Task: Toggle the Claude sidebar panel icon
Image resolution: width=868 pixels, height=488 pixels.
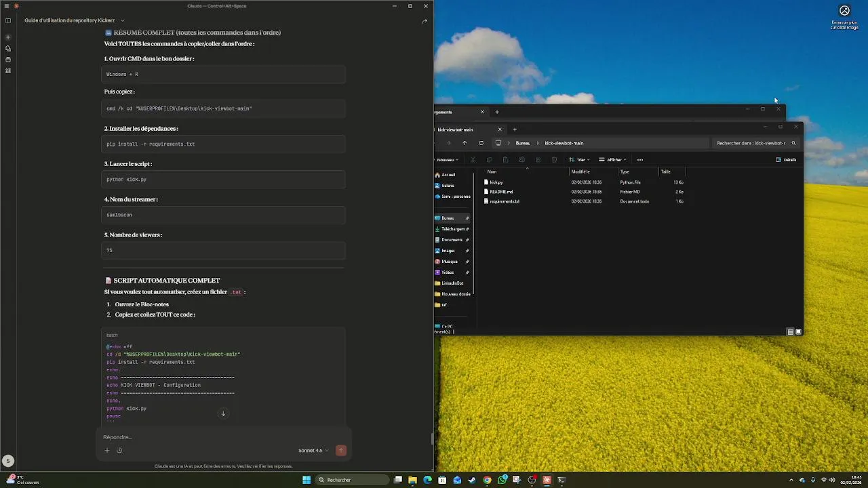Action: point(8,21)
